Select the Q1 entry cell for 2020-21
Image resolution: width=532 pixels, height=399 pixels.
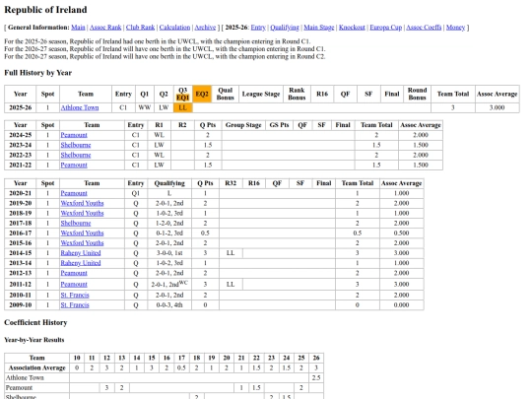[x=136, y=193]
